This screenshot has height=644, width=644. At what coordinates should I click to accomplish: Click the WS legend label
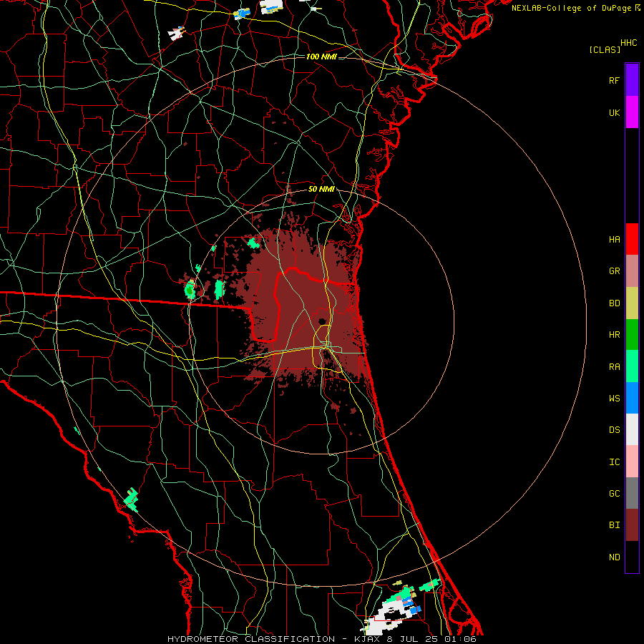tap(614, 399)
